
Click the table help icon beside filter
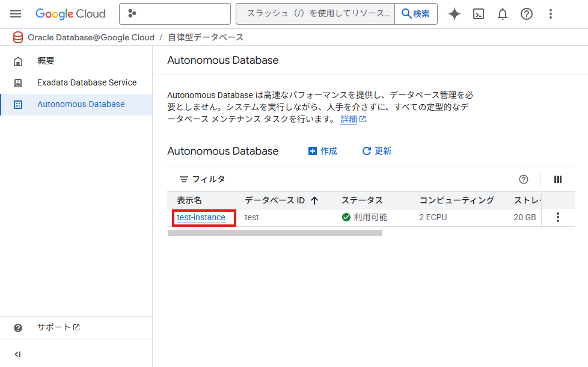524,179
